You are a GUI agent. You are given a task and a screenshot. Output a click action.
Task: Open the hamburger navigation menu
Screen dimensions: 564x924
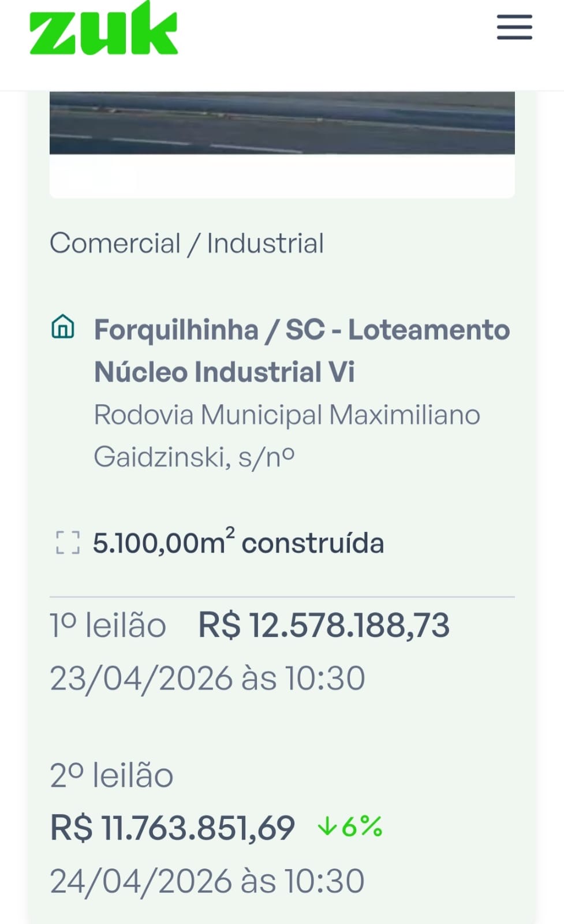point(514,27)
